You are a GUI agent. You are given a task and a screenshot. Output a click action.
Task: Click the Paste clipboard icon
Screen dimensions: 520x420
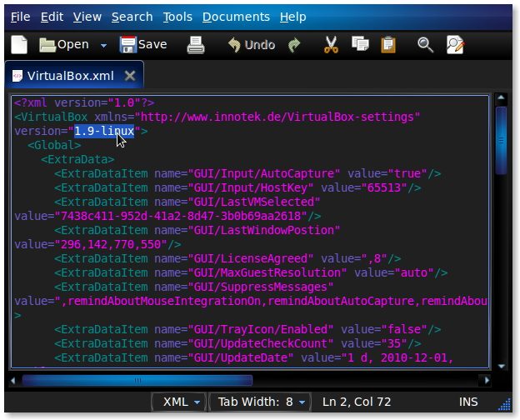[x=388, y=44]
